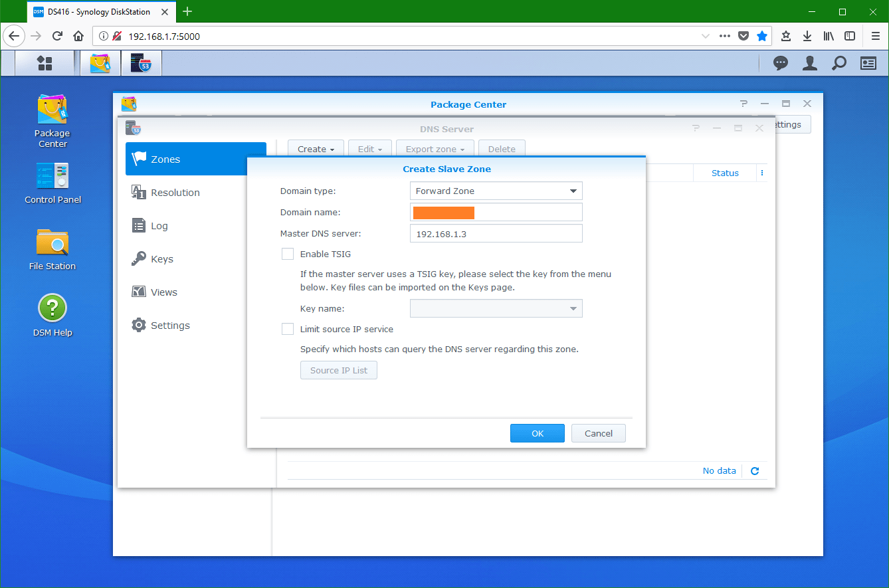Select Zones in DNS Server sidebar

(196, 159)
